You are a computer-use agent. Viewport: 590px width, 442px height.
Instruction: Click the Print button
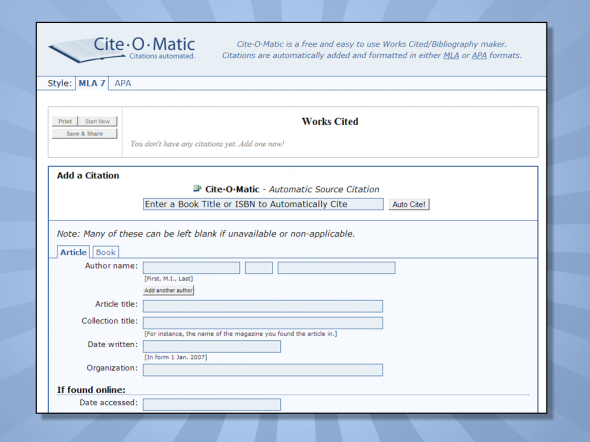(65, 121)
